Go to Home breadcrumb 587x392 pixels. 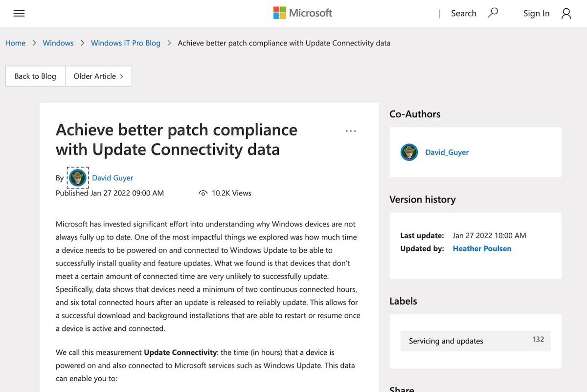tap(15, 43)
